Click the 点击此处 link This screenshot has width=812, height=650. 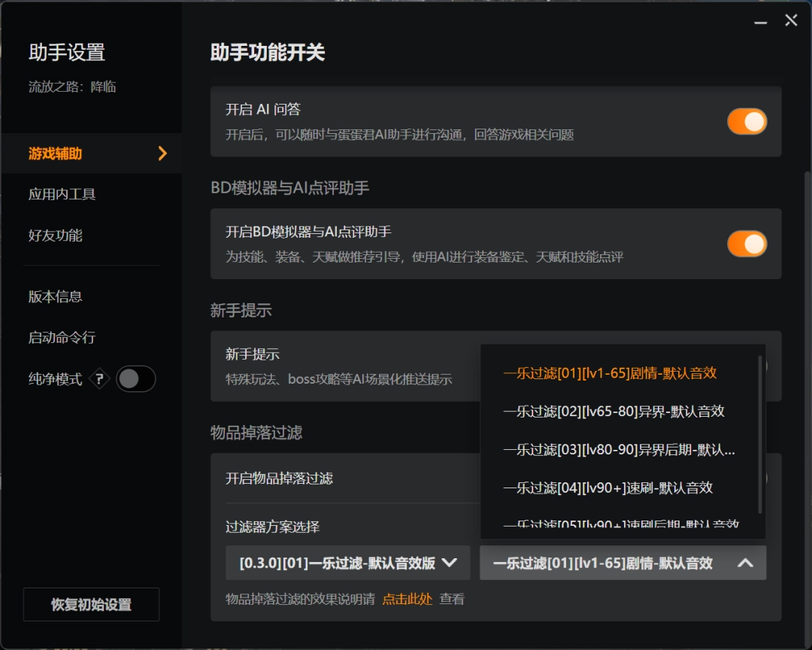pyautogui.click(x=407, y=600)
